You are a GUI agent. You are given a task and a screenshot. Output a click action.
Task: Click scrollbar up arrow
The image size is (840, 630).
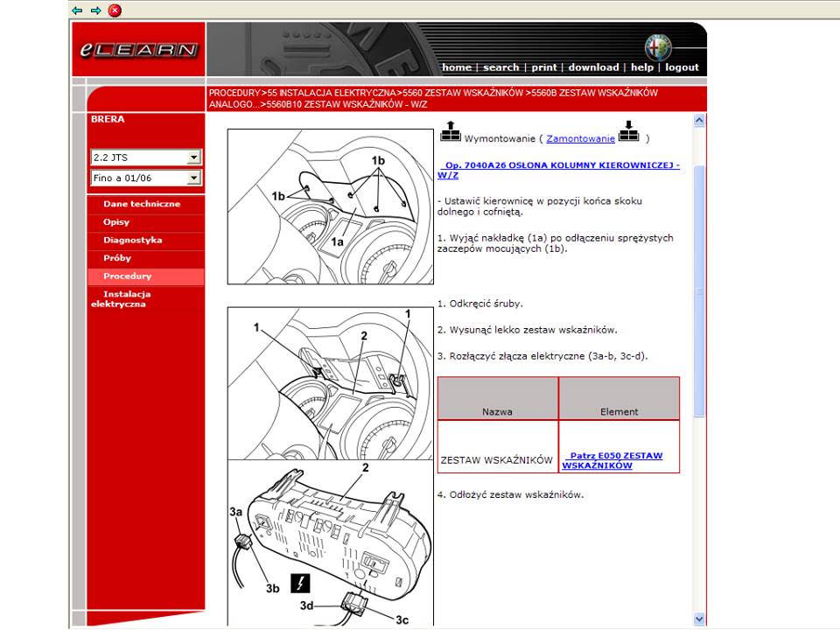click(x=699, y=121)
